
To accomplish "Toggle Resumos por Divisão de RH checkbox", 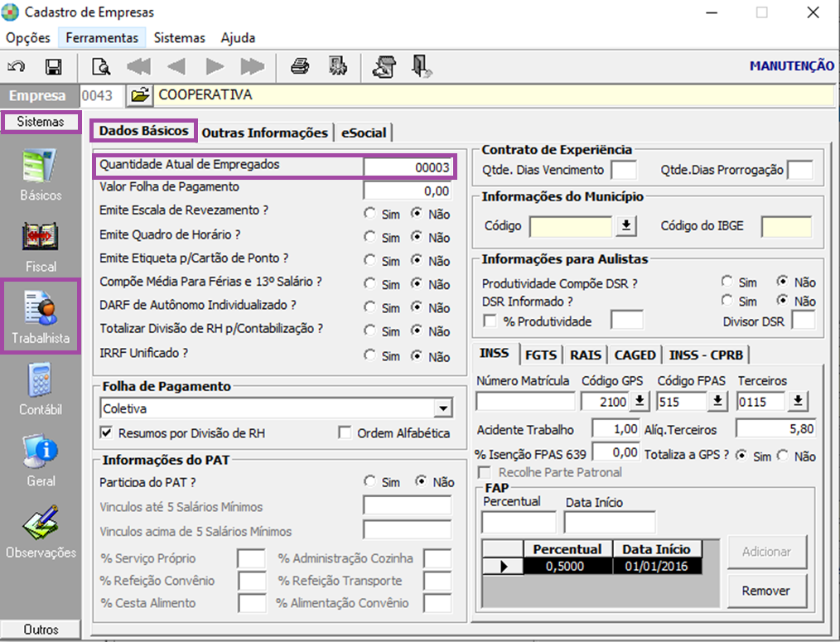I will click(x=107, y=432).
